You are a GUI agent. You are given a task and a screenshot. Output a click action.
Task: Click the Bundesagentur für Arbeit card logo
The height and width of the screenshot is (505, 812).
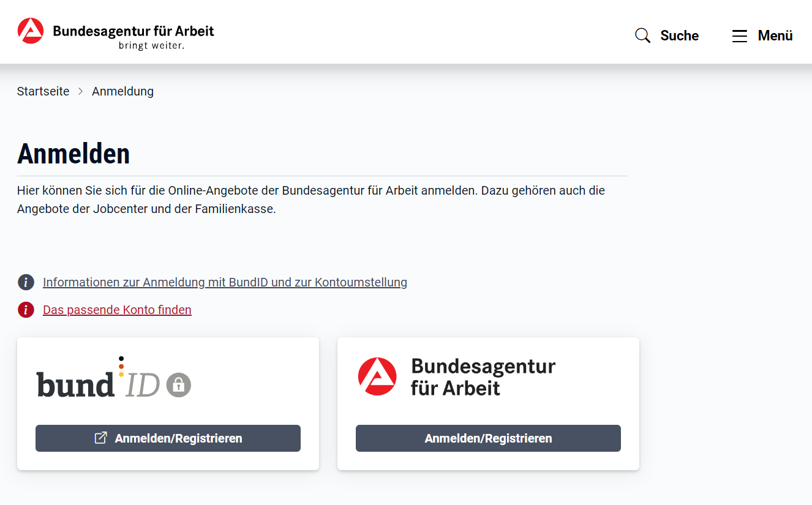click(x=457, y=376)
